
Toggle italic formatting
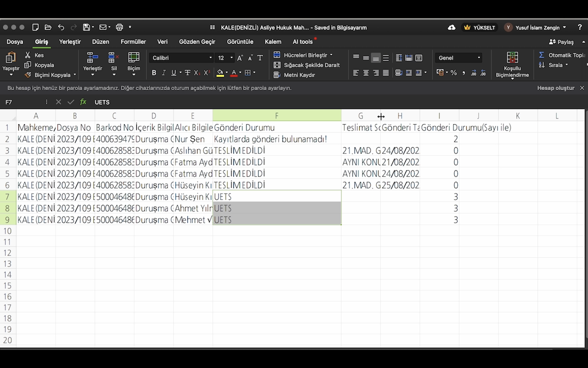[x=164, y=73]
